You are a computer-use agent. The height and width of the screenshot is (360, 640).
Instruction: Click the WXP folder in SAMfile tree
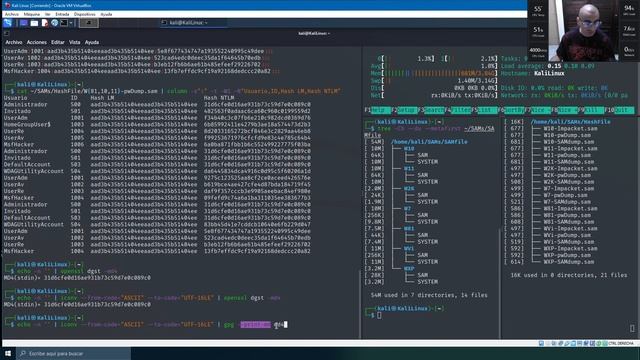pyautogui.click(x=409, y=269)
